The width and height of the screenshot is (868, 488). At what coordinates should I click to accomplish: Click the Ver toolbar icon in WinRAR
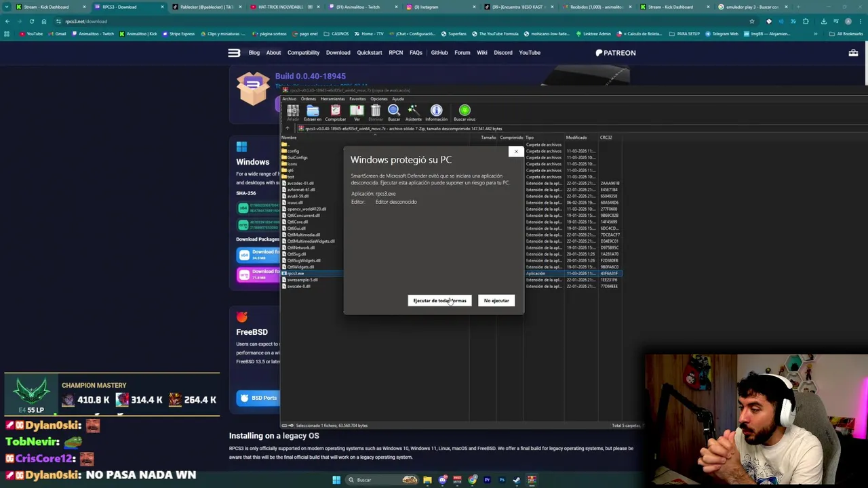click(x=357, y=111)
